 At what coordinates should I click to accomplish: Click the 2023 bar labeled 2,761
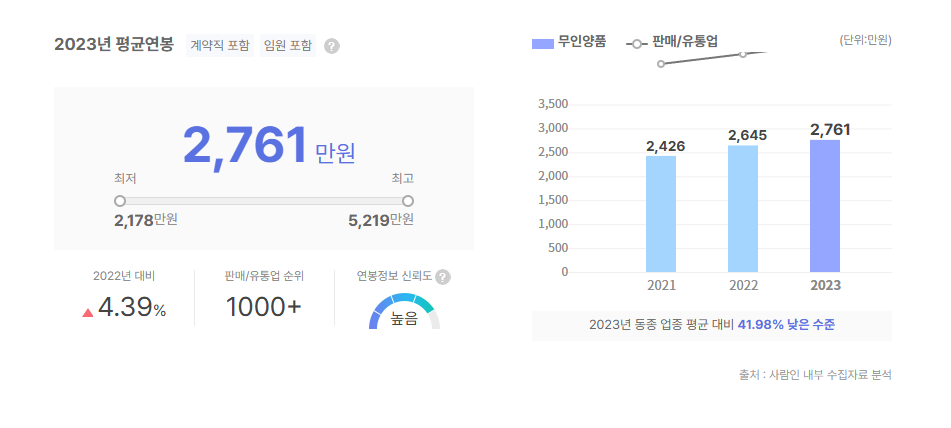(825, 206)
